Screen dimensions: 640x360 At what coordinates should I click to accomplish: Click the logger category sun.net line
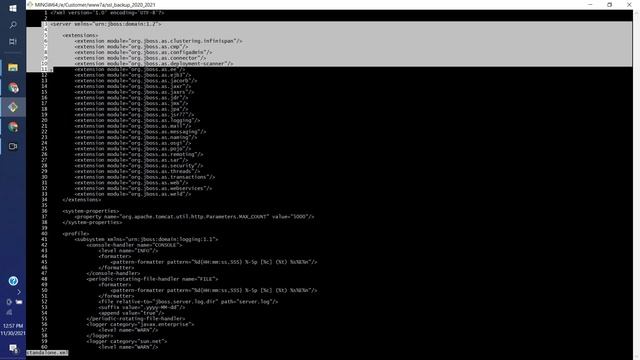pyautogui.click(x=127, y=341)
